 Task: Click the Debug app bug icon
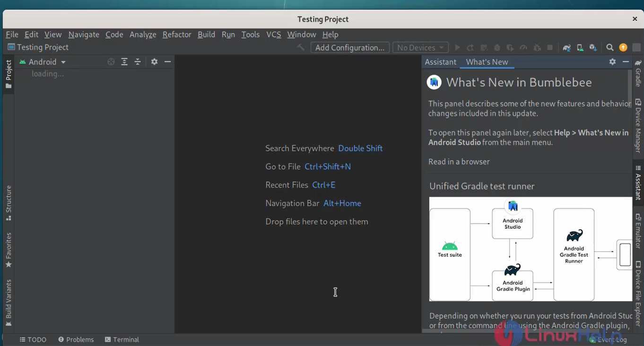coord(497,48)
